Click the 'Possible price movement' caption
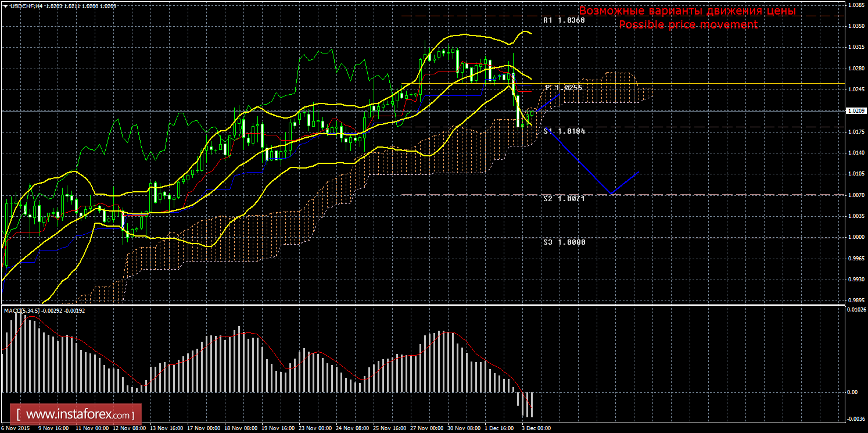The height and width of the screenshot is (433, 868). tap(688, 24)
